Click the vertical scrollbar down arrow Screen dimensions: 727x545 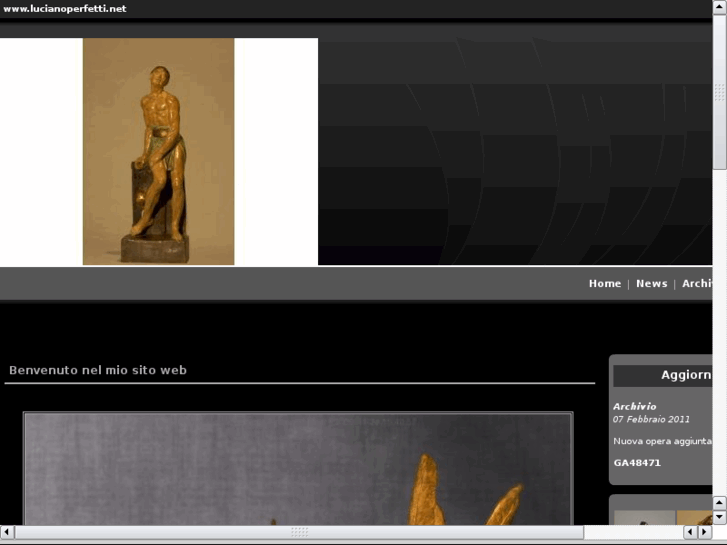[720, 517]
